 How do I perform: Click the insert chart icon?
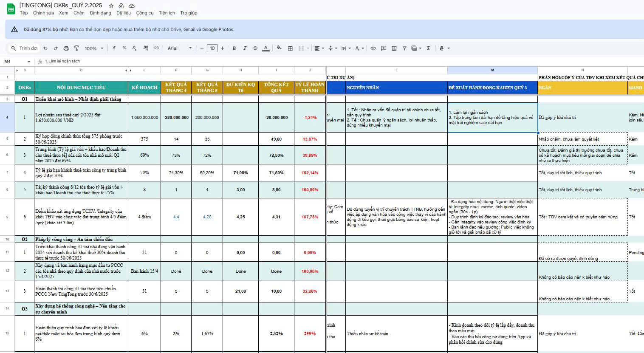[x=394, y=48]
